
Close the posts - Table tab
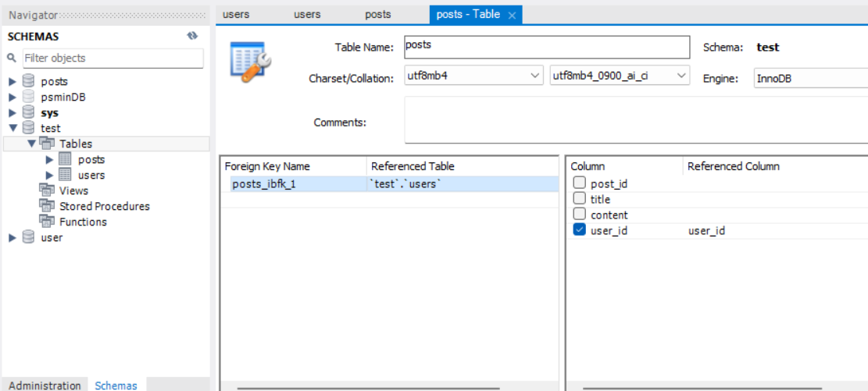(x=512, y=16)
